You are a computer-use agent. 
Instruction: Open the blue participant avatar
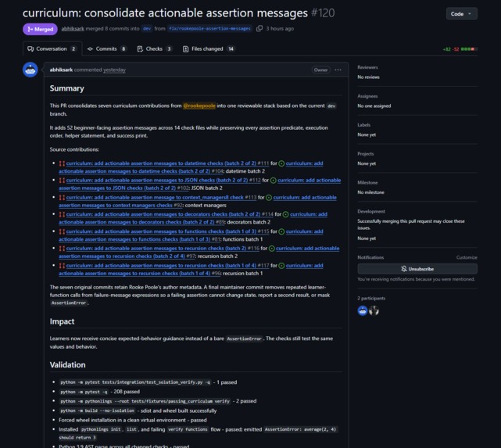click(x=363, y=310)
